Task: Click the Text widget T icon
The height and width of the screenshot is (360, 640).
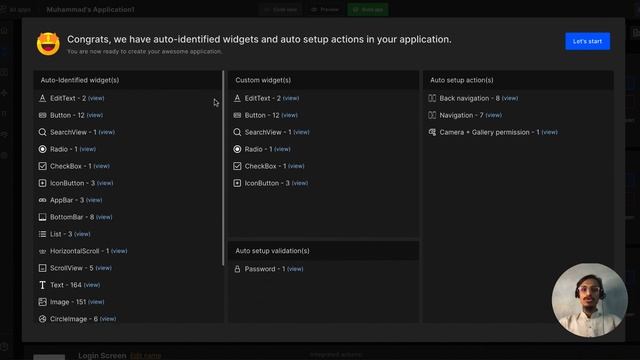Action: click(42, 285)
